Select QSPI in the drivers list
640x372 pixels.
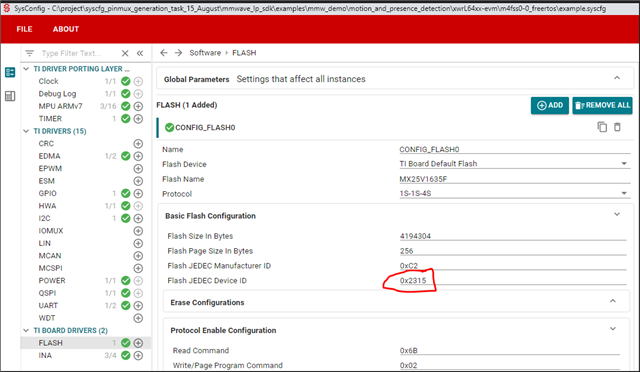pyautogui.click(x=47, y=293)
